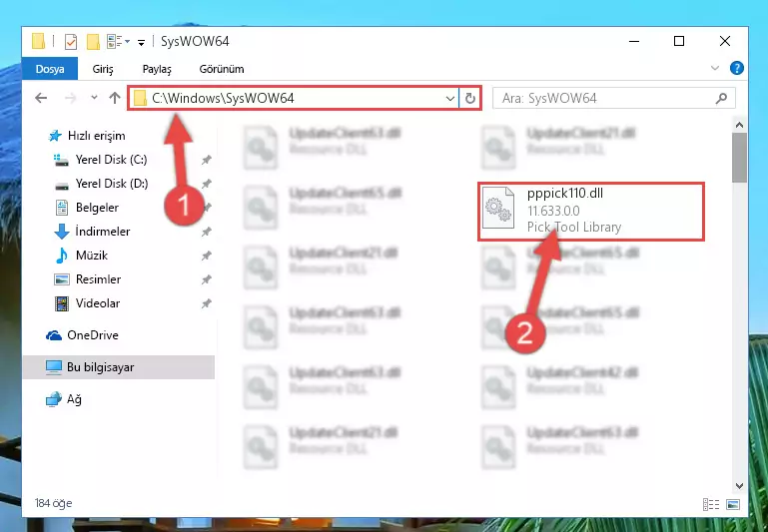Image resolution: width=768 pixels, height=532 pixels.
Task: Click the İndirmeler blue download arrow icon
Action: click(x=62, y=232)
